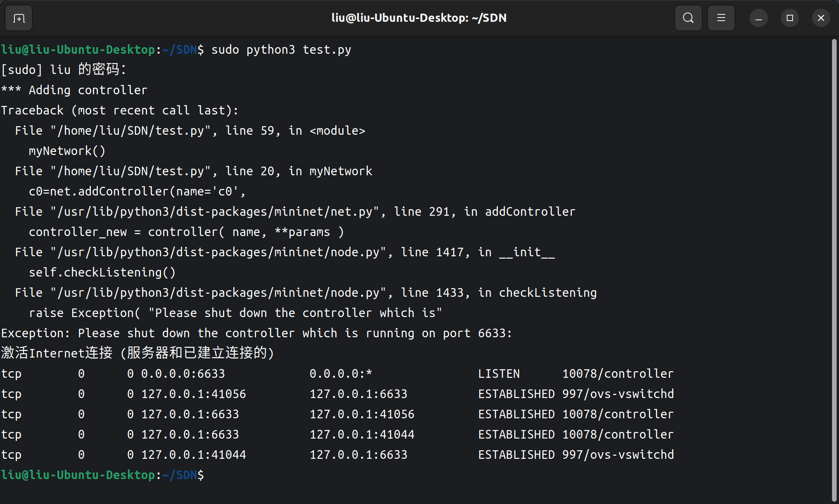The width and height of the screenshot is (839, 504).
Task: Click 'controller_new = controller( name, **params )' line
Action: coord(186,232)
